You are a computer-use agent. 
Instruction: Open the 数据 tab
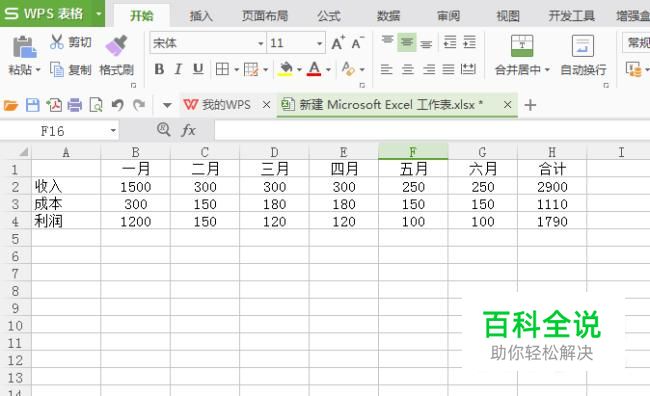tap(388, 16)
